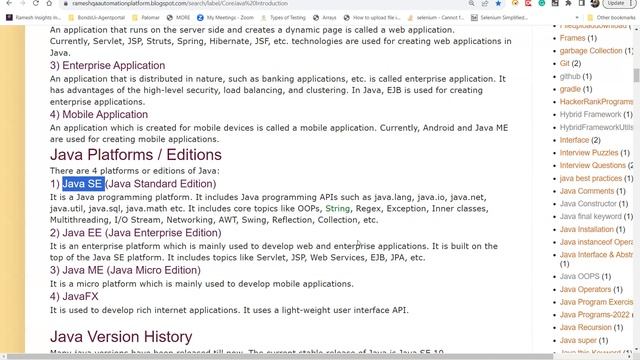Screen dimensions: 640x360
Task: Open the Java Programs-2022 label
Action: (595, 315)
